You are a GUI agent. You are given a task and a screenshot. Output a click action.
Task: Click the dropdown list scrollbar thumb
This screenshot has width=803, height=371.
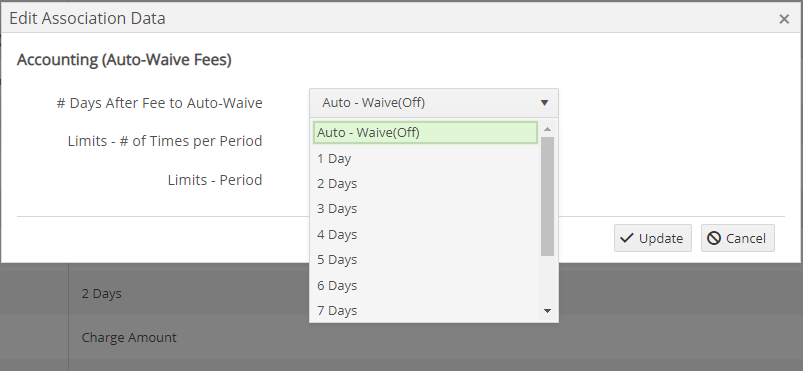[547, 196]
